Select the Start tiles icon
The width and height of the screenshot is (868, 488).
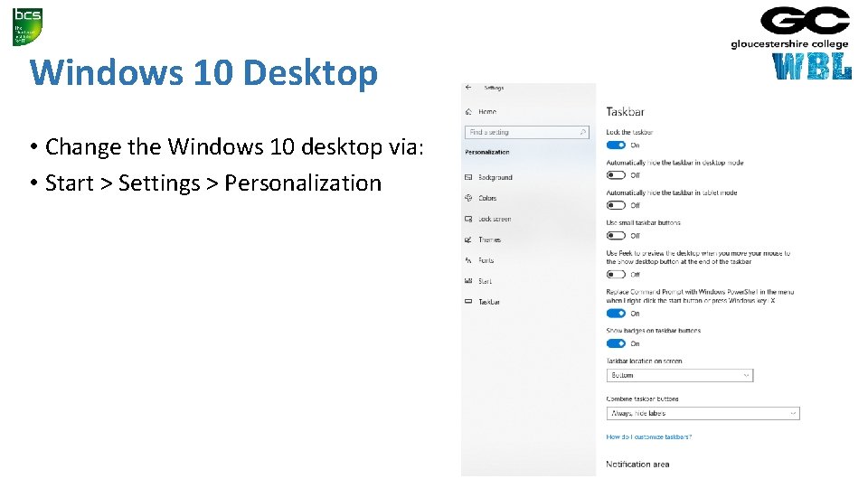click(468, 281)
